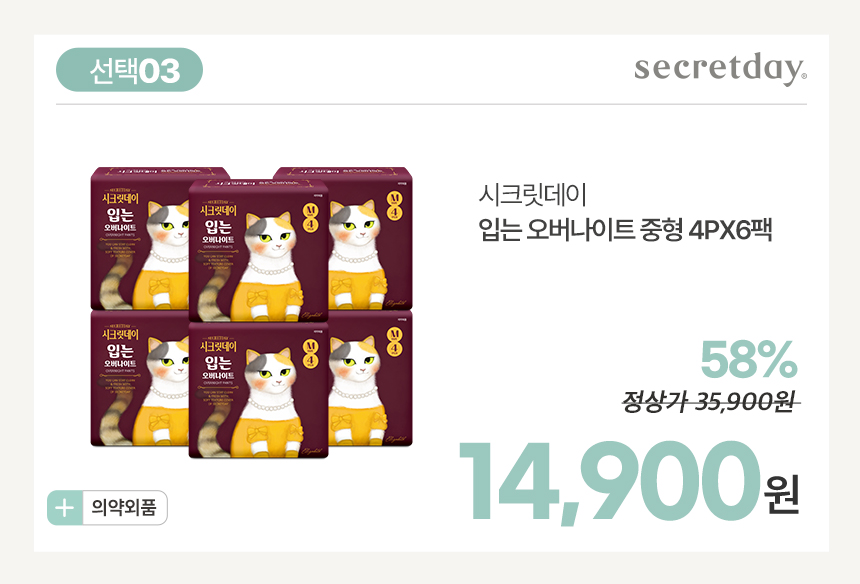860x584 pixels.
Task: Click the green plus icon
Action: click(x=65, y=508)
